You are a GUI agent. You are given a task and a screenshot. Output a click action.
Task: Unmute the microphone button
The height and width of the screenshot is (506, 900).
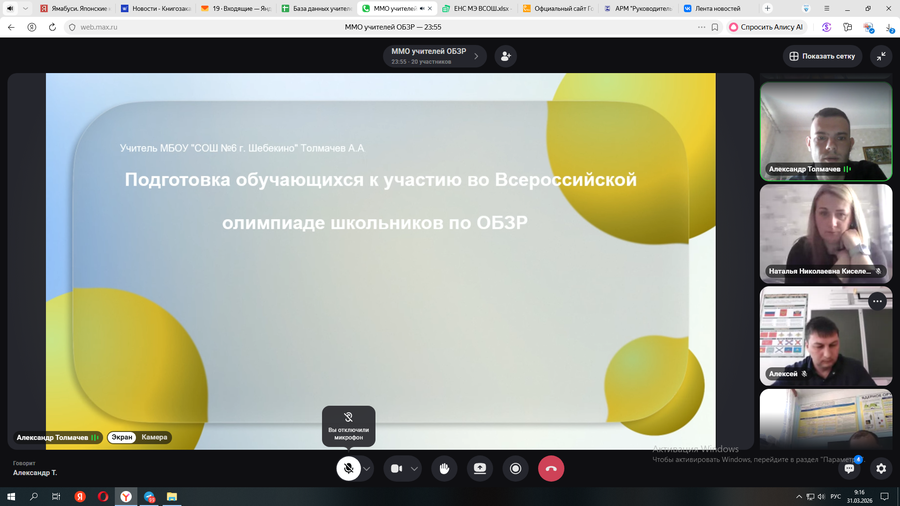(348, 468)
